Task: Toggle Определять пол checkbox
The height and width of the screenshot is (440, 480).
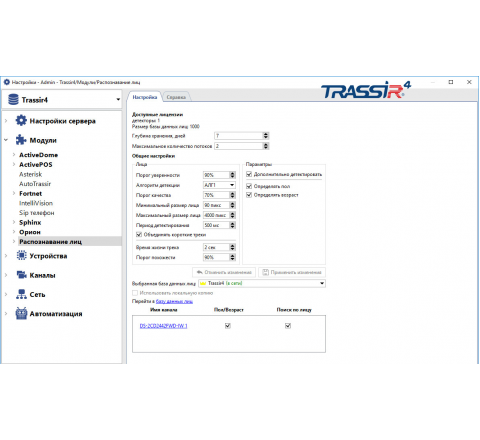Action: [249, 186]
